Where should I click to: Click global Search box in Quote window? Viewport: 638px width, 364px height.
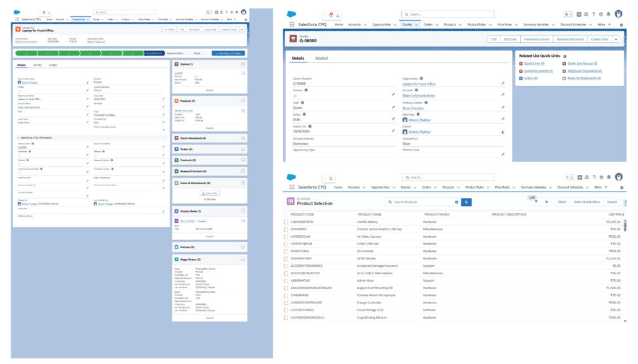447,14
